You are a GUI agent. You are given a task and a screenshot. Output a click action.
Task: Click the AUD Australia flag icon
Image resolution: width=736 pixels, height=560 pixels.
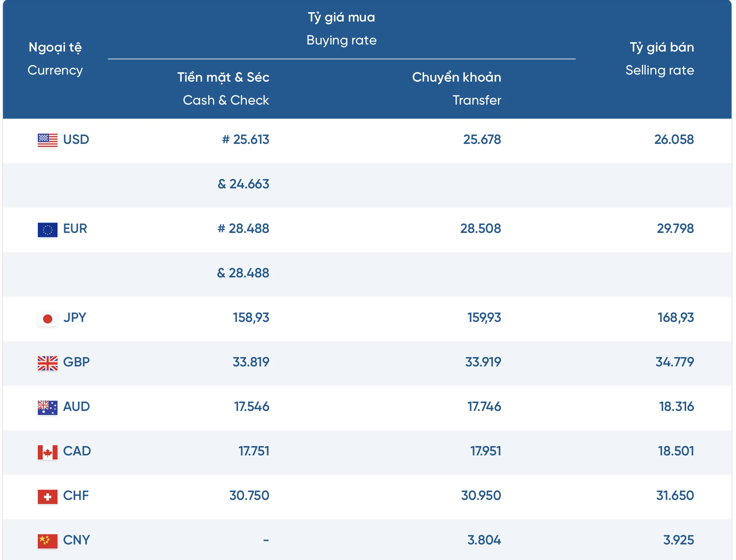click(47, 408)
